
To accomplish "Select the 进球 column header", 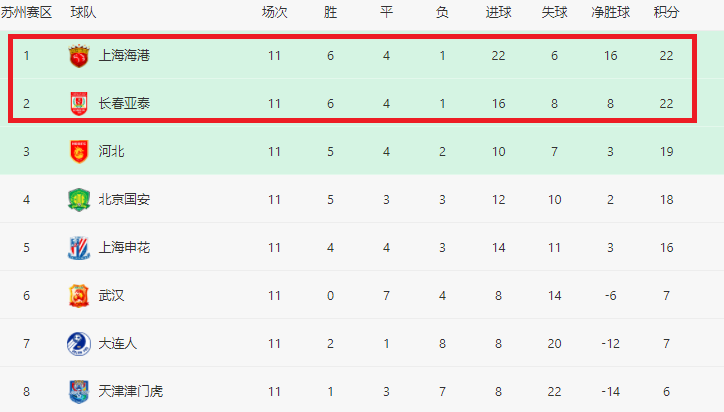I will point(498,12).
